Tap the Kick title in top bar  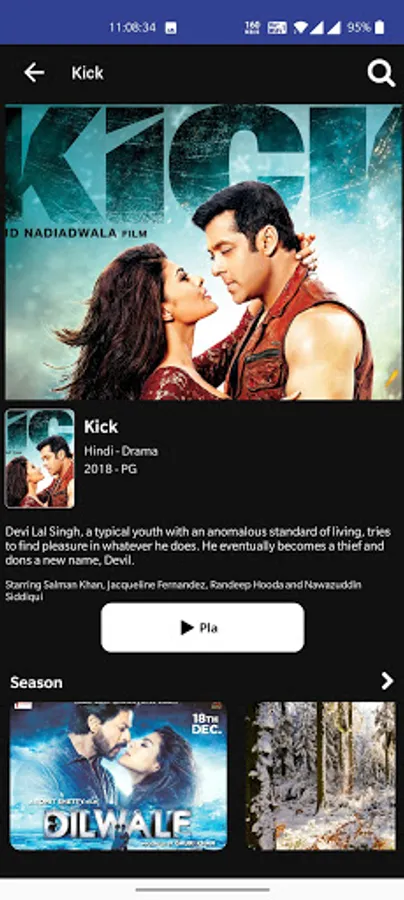[87, 73]
